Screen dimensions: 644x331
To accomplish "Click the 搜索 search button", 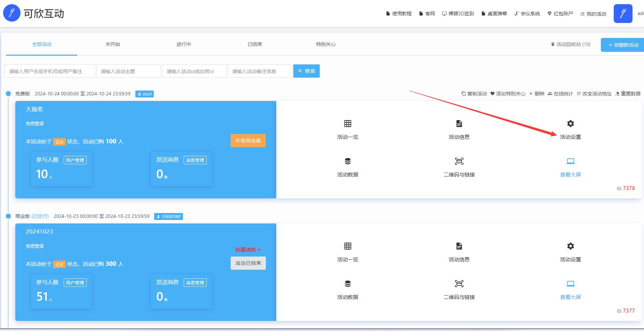I will [x=307, y=71].
